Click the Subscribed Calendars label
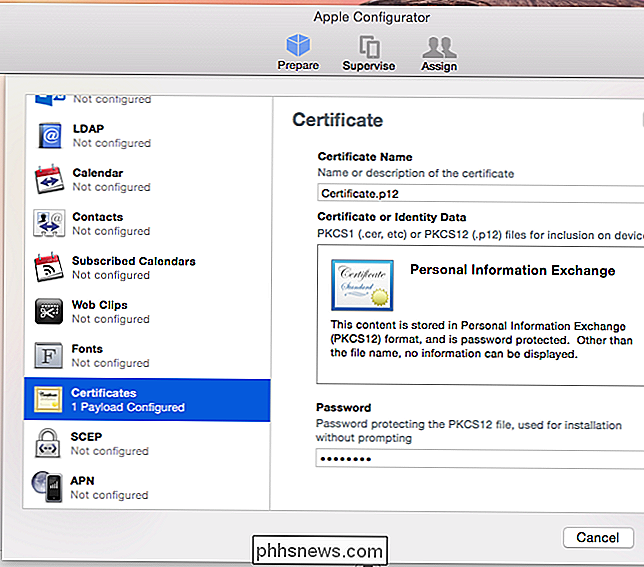644x567 pixels. (134, 261)
